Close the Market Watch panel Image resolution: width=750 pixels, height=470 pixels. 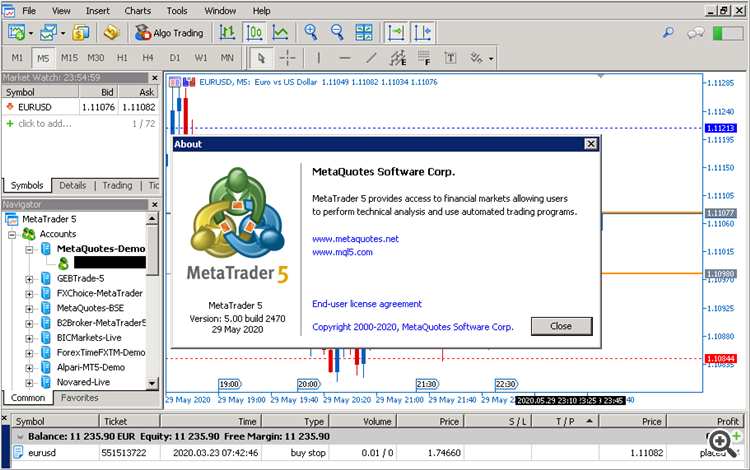pos(154,77)
